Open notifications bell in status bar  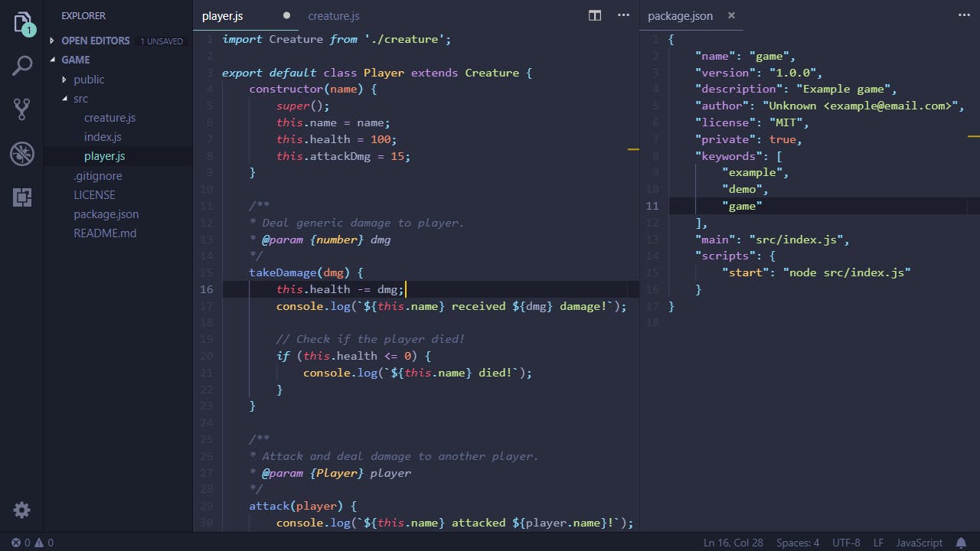(961, 543)
